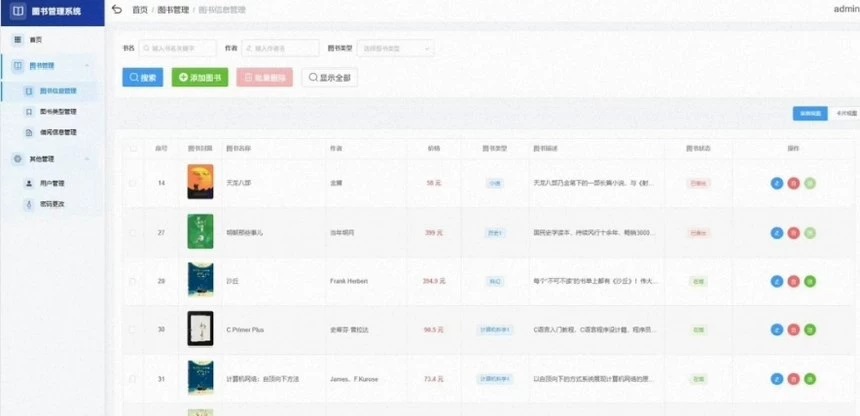Click the person icon for 用户管理

tap(29, 183)
